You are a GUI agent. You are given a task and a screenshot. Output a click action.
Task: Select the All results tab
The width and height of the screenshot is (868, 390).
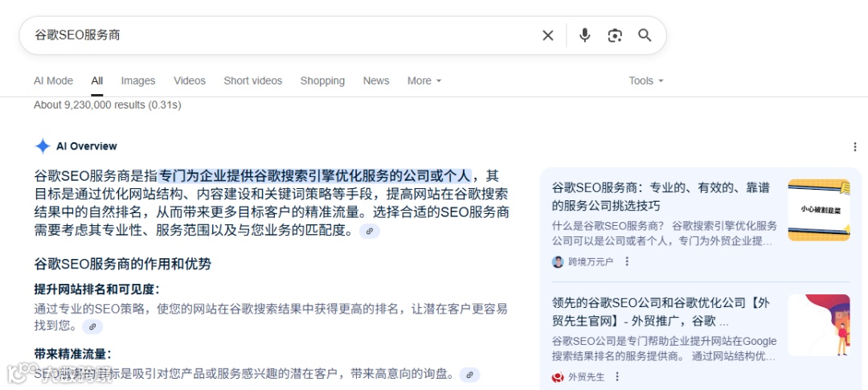coord(97,81)
